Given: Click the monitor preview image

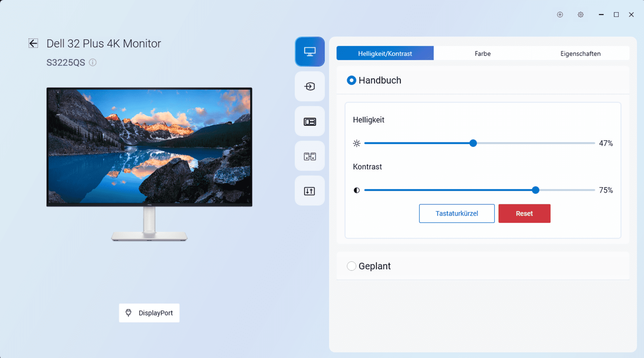Looking at the screenshot, I should tap(149, 164).
